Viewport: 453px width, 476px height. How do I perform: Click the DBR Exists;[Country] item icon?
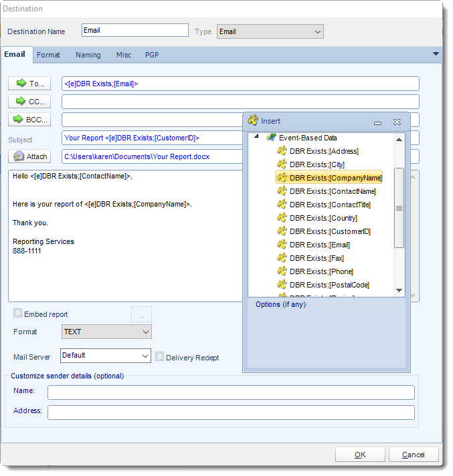(282, 217)
